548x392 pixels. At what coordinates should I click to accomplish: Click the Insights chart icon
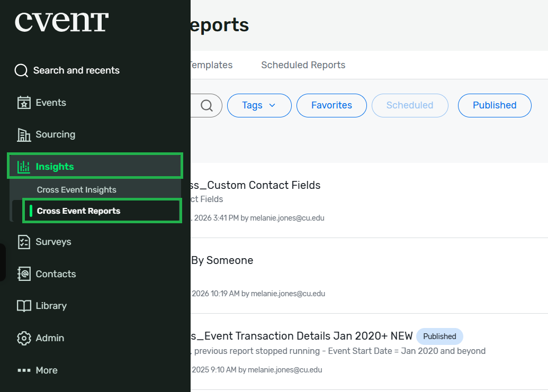(x=24, y=167)
